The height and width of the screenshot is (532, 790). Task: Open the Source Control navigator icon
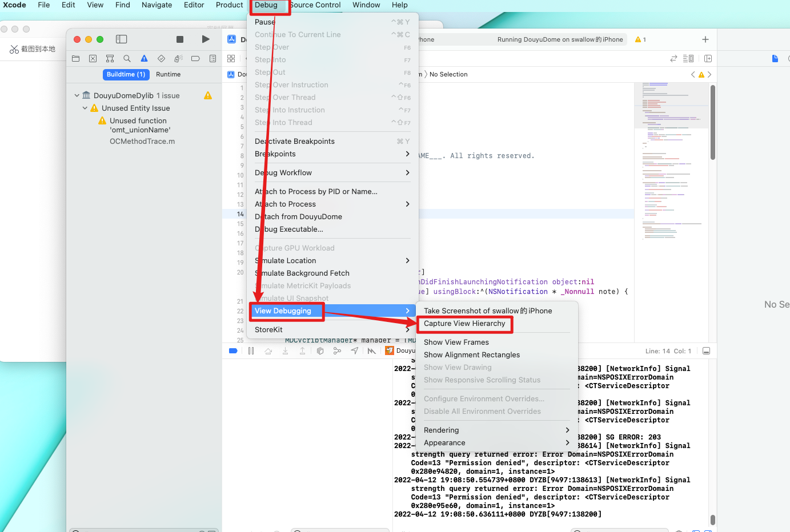[93, 58]
